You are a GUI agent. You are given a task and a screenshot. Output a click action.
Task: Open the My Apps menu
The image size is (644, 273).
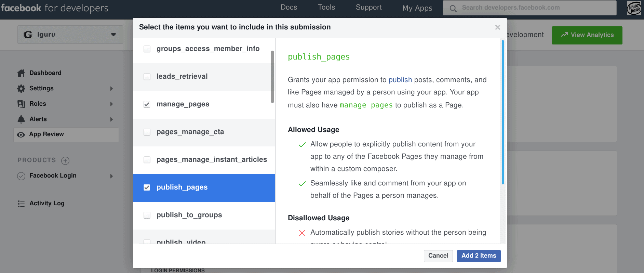pyautogui.click(x=417, y=8)
